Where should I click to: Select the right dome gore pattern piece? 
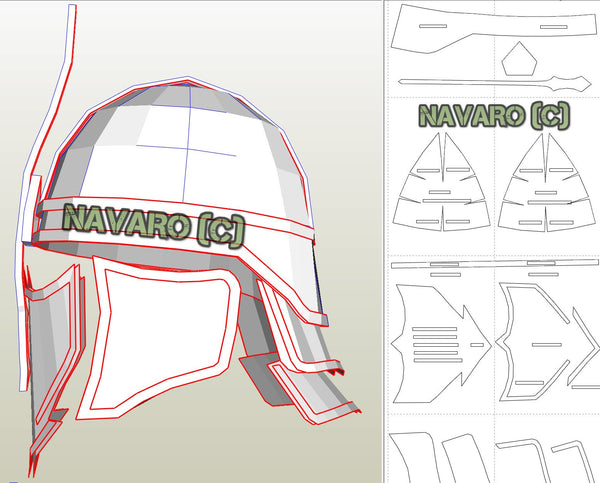547,183
